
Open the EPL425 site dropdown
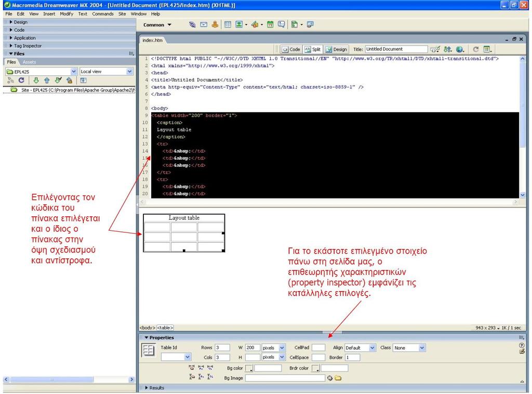[74, 72]
